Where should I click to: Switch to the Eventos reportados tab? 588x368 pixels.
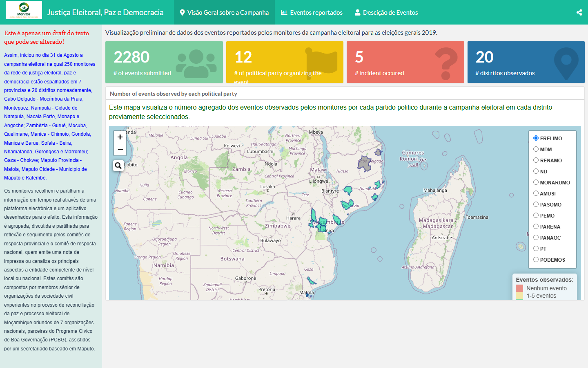312,12
